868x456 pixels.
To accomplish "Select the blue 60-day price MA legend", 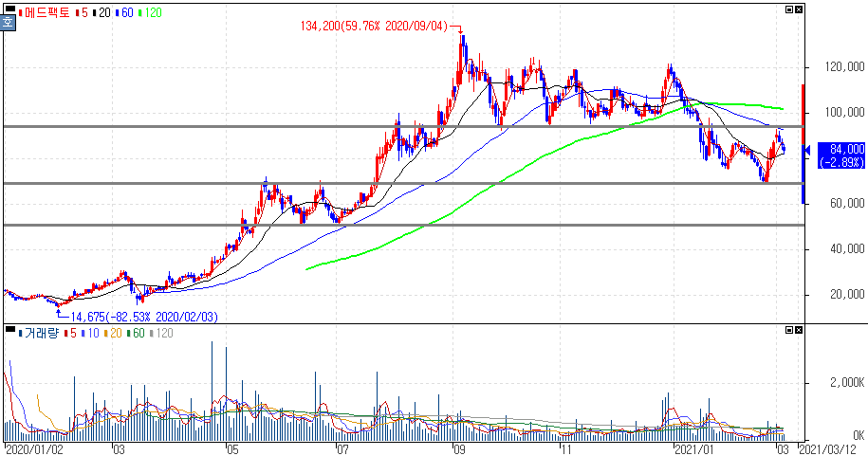I will pyautogui.click(x=124, y=12).
